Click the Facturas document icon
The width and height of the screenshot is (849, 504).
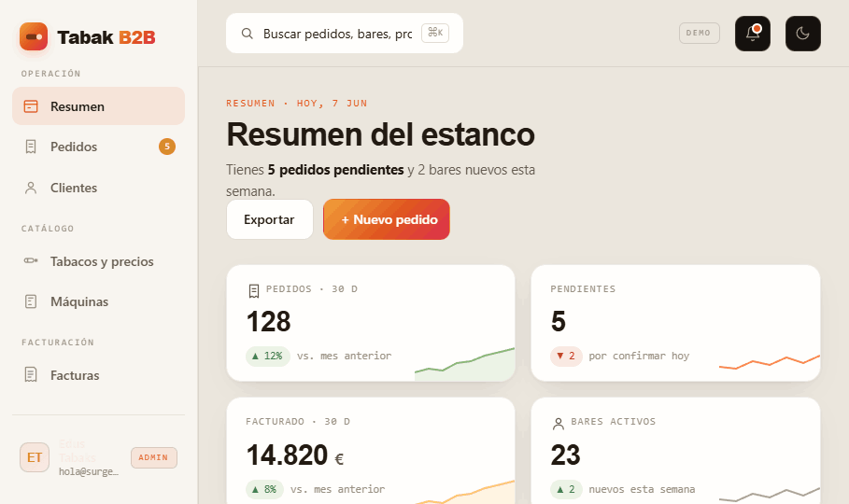(x=31, y=374)
